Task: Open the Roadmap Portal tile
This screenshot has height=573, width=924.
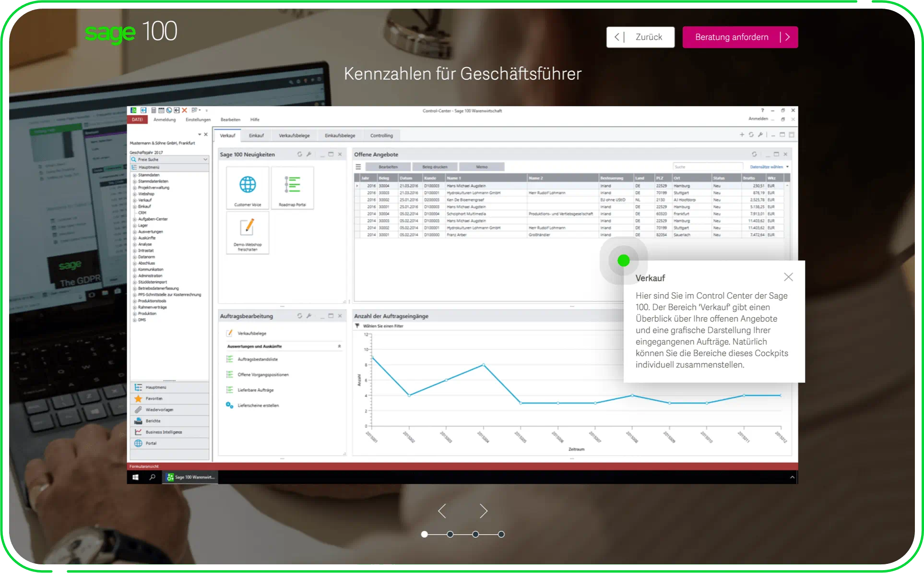Action: [292, 188]
